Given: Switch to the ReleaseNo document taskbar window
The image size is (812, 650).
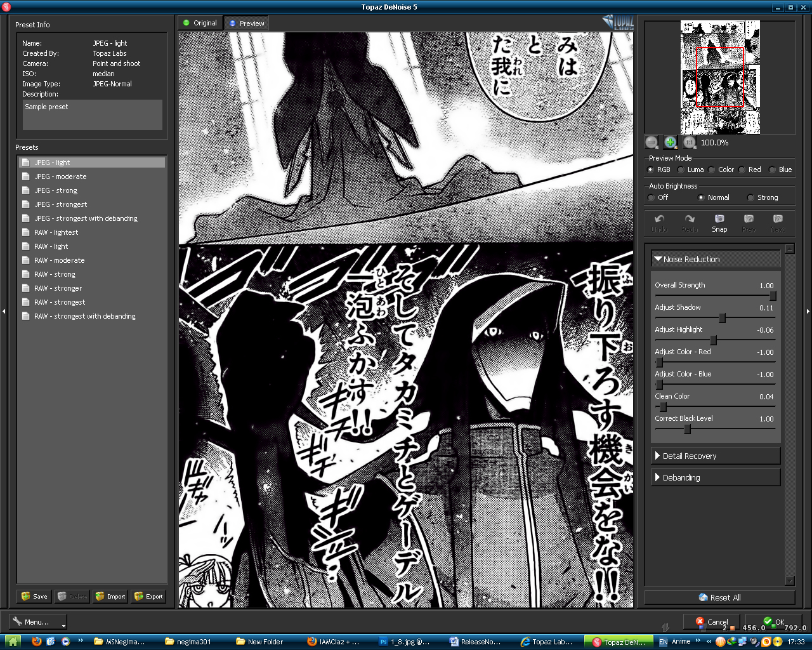Looking at the screenshot, I should tap(476, 642).
